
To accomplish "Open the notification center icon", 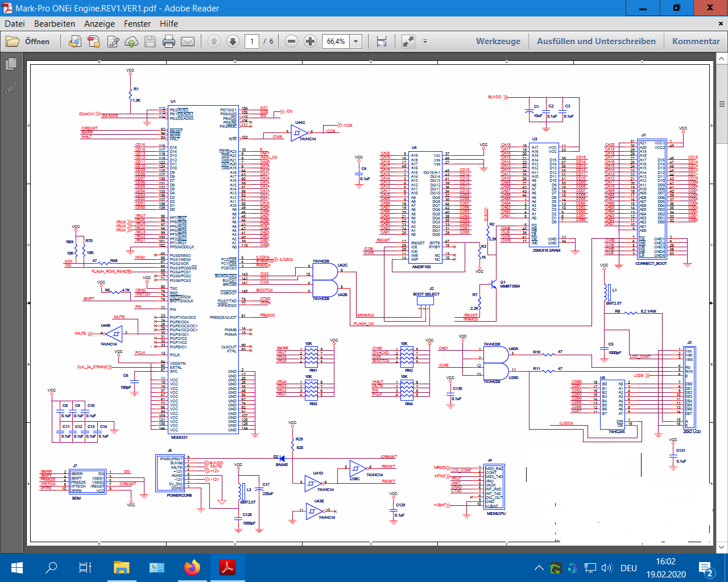I will (706, 568).
